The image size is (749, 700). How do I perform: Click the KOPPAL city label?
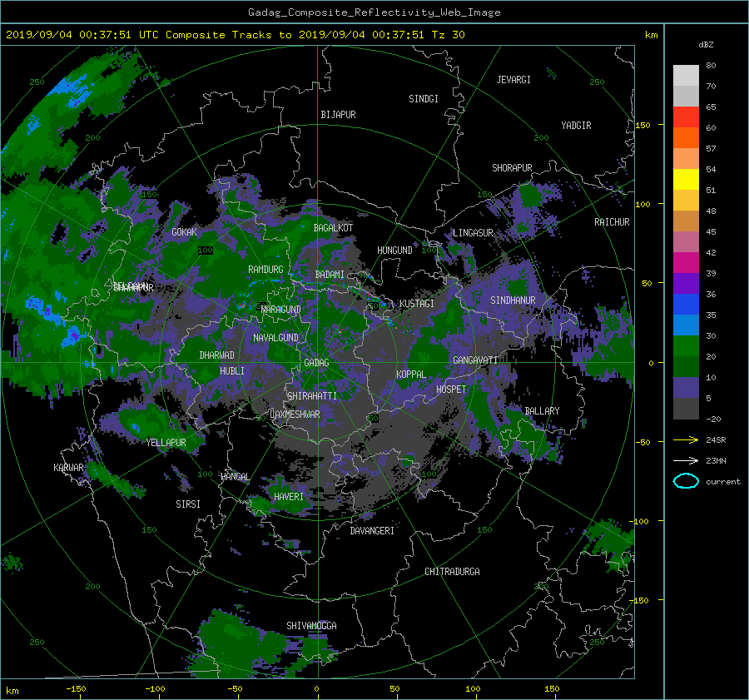pos(411,374)
